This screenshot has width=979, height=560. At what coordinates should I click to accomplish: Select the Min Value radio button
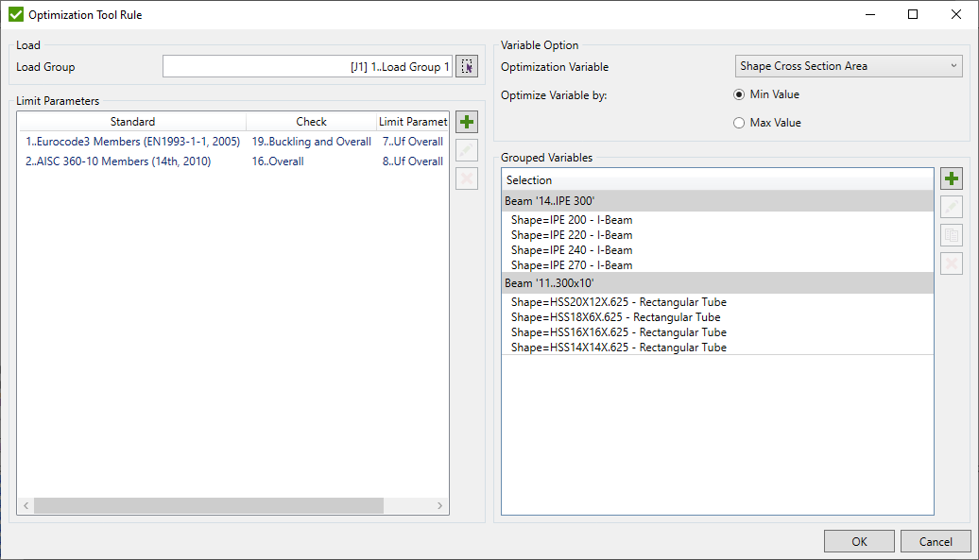tap(739, 94)
